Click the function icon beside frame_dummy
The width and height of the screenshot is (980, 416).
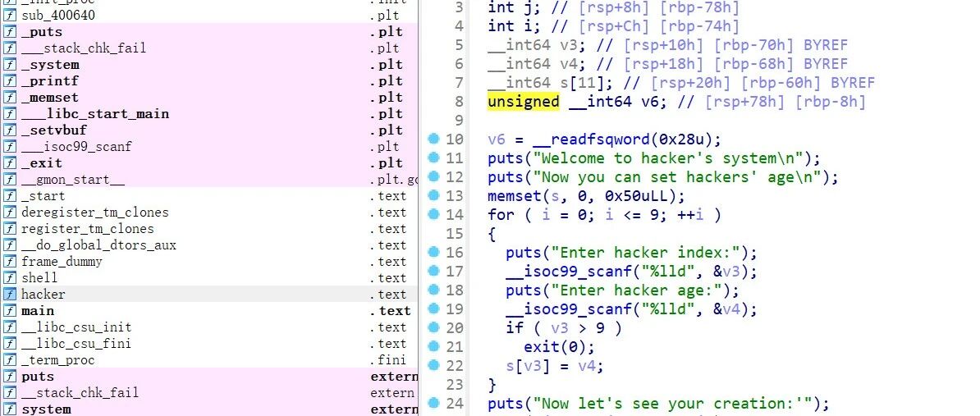(9, 262)
